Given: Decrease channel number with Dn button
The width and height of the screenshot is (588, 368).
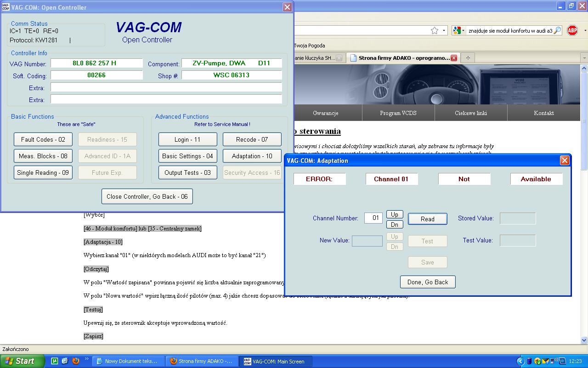Looking at the screenshot, I should 395,224.
